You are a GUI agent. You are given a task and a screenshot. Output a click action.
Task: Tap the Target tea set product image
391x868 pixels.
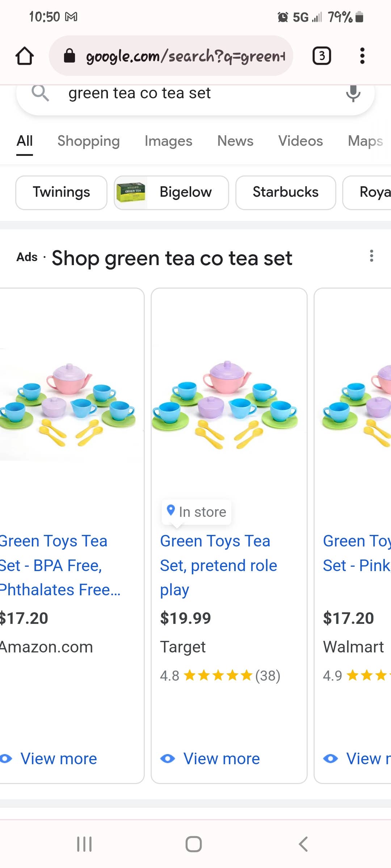pos(225,404)
